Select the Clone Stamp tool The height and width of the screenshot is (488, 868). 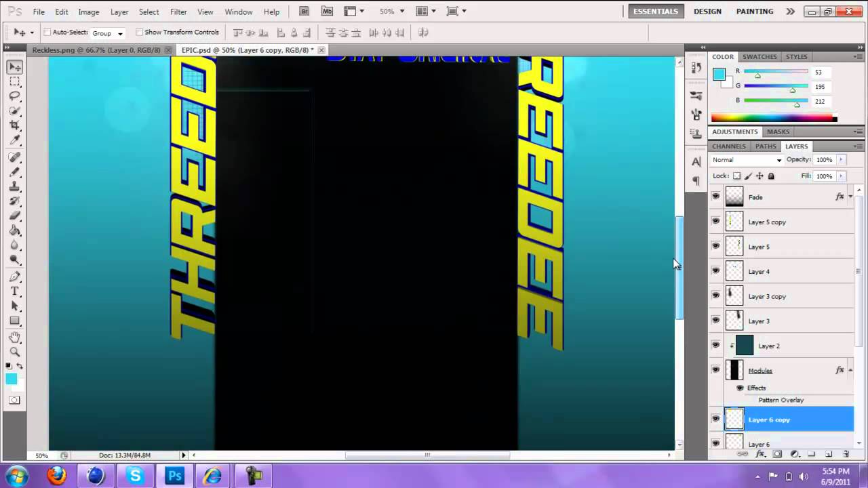point(15,186)
